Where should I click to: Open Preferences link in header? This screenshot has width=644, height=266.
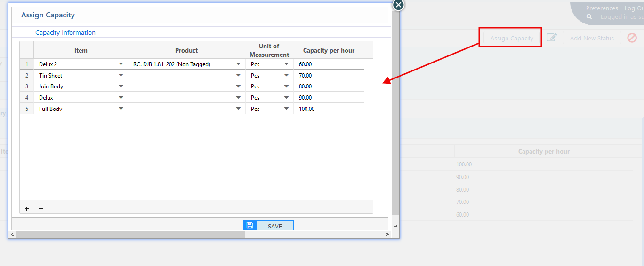pyautogui.click(x=602, y=8)
